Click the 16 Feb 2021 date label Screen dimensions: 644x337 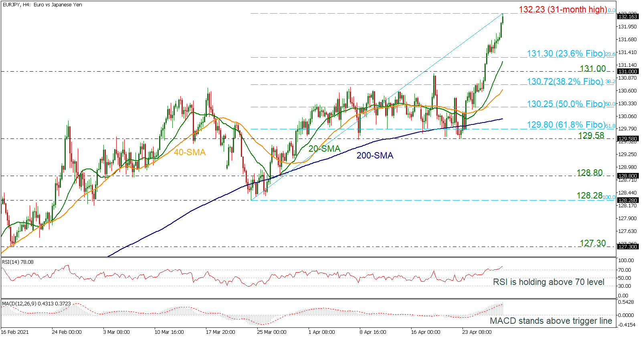pos(15,332)
